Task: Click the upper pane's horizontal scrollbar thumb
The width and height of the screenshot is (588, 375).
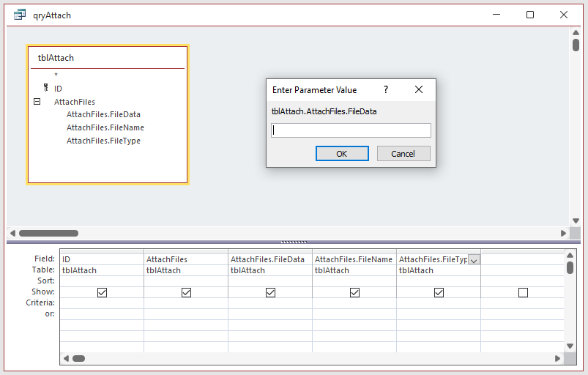Action: (49, 233)
